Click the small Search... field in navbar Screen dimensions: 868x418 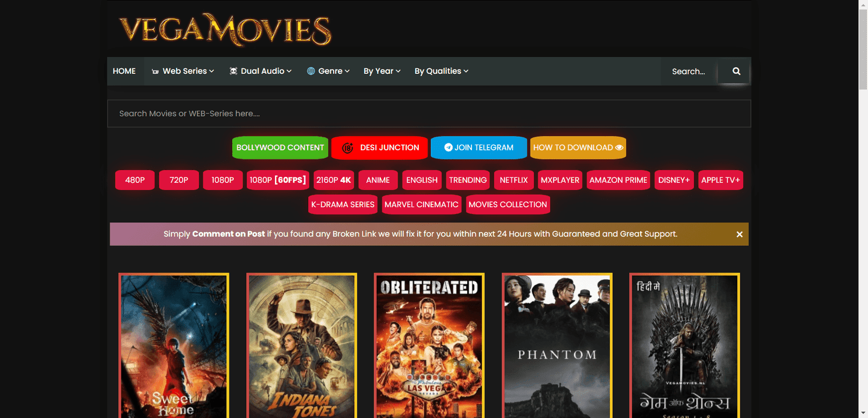pyautogui.click(x=690, y=71)
